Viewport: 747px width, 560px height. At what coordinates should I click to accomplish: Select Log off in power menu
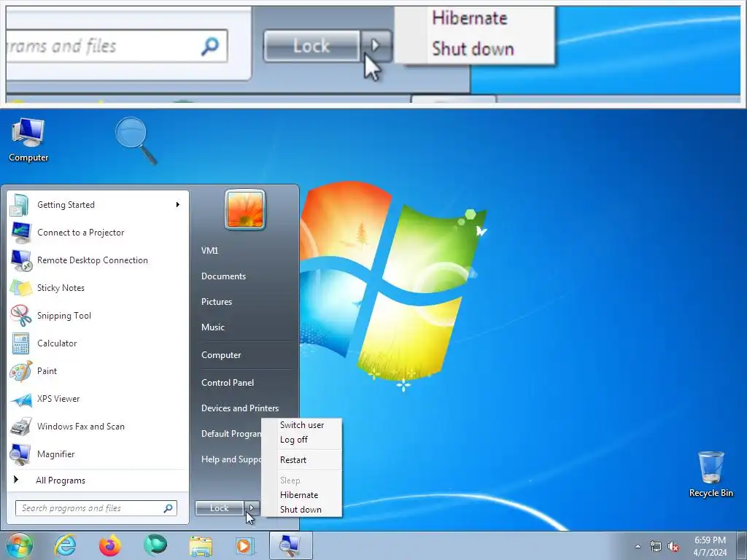coord(301,440)
